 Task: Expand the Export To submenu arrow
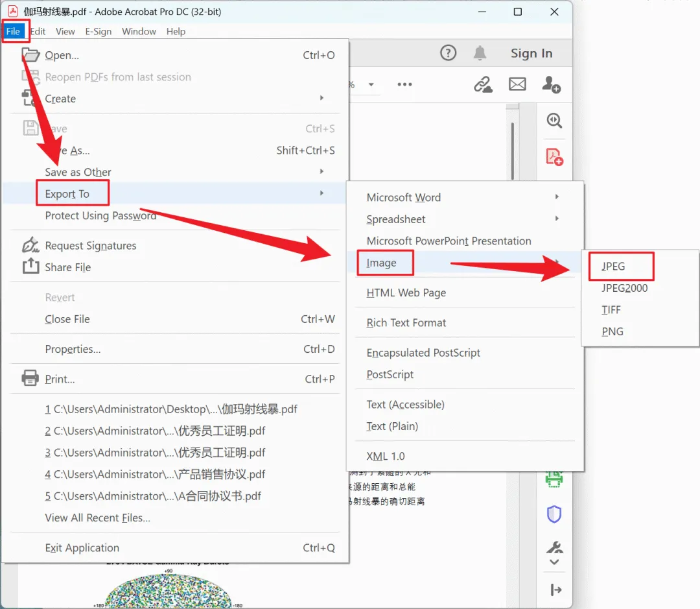click(x=321, y=193)
